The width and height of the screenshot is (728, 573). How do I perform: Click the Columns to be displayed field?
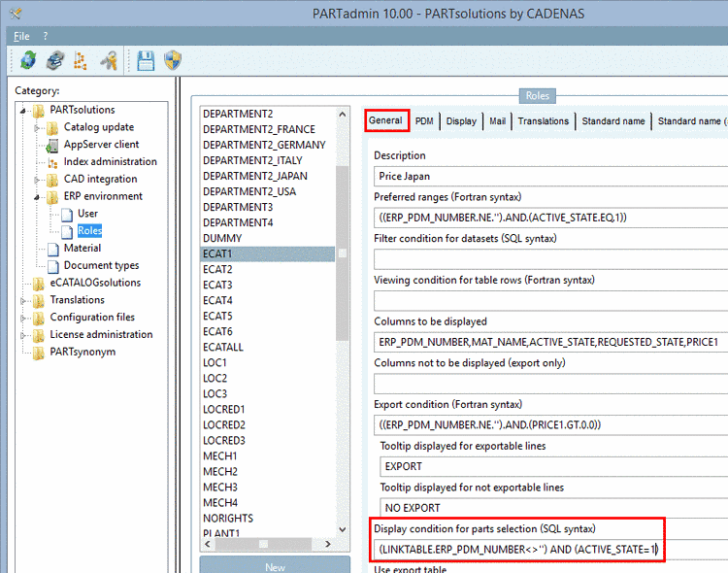click(550, 343)
